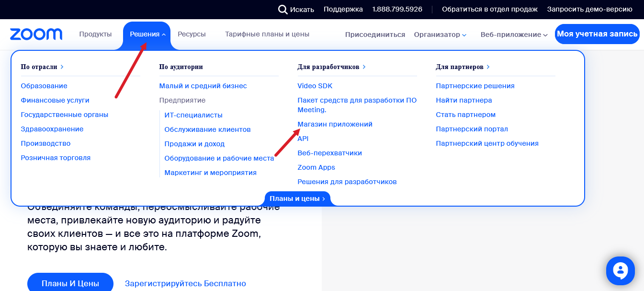Open Партнерский центр обучения link
This screenshot has width=644, height=291.
[487, 143]
